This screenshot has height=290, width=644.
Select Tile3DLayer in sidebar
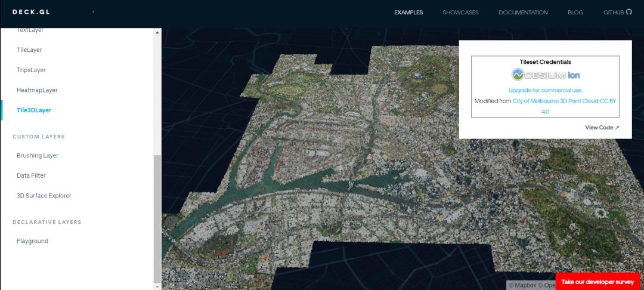point(34,110)
